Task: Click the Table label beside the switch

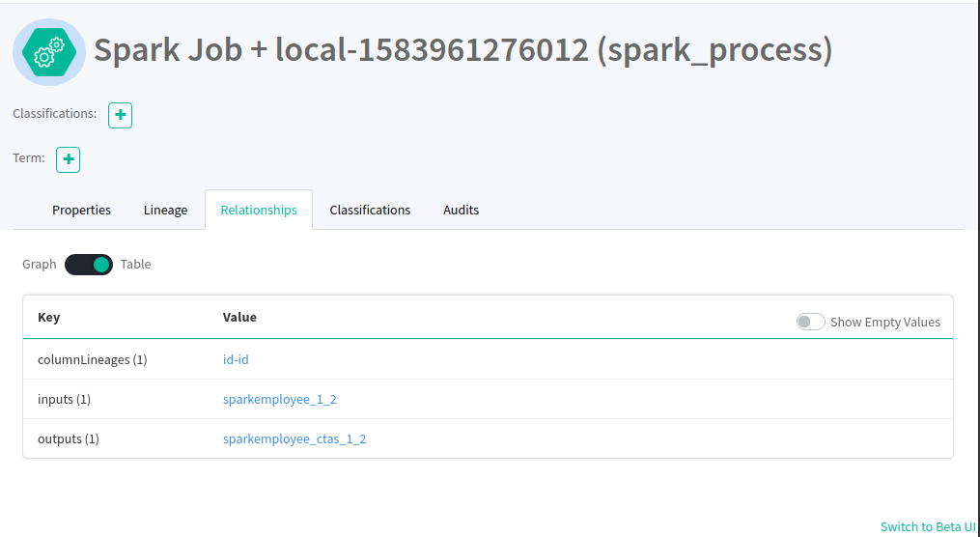Action: point(135,264)
